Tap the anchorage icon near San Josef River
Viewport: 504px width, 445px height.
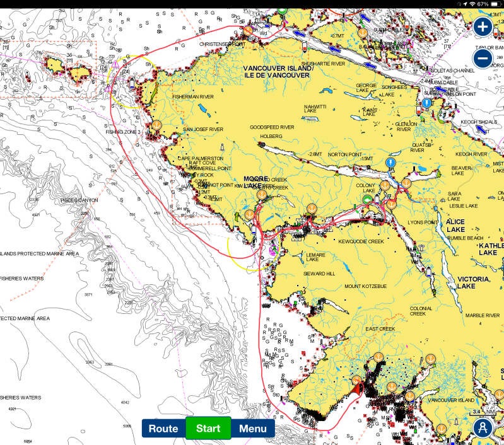click(x=156, y=125)
